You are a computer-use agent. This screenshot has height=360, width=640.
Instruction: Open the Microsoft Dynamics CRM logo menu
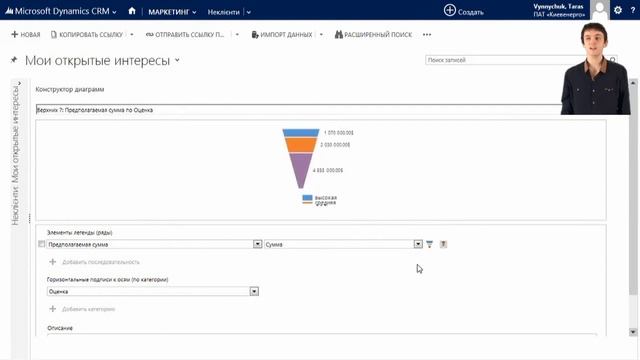click(x=61, y=11)
